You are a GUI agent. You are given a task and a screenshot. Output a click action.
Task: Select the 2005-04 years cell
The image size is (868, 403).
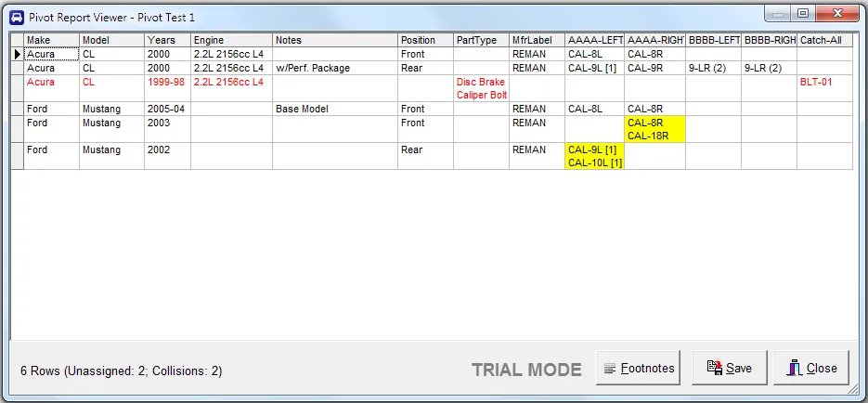168,109
